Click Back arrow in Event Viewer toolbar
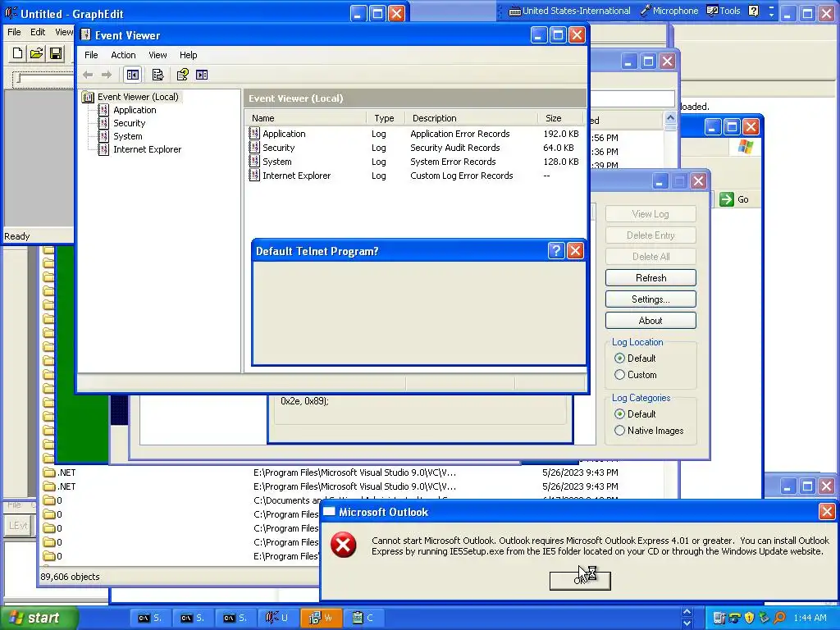This screenshot has width=840, height=630. (x=88, y=75)
